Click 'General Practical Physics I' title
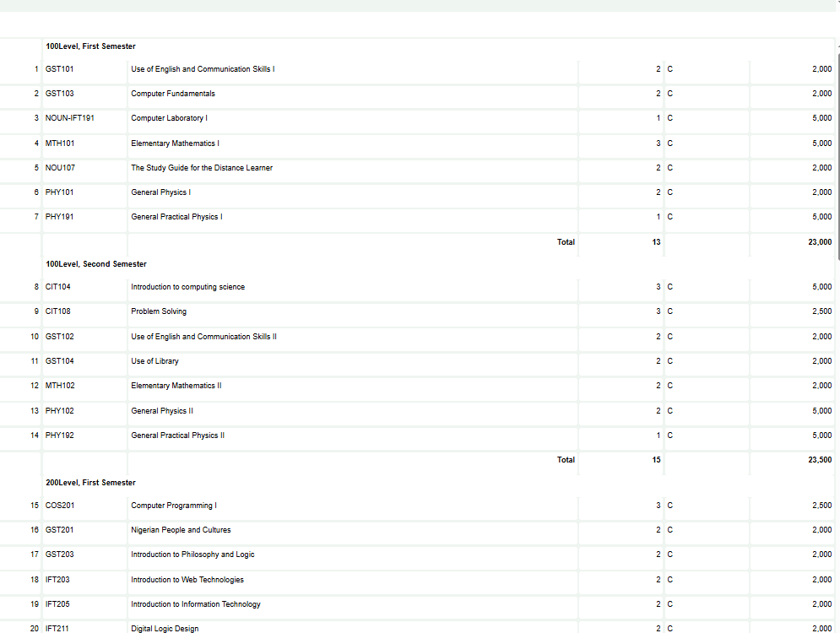 pyautogui.click(x=176, y=217)
